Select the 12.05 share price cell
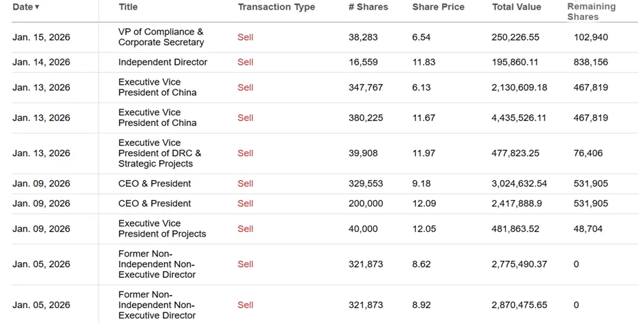Image resolution: width=644 pixels, height=324 pixels. coord(424,229)
